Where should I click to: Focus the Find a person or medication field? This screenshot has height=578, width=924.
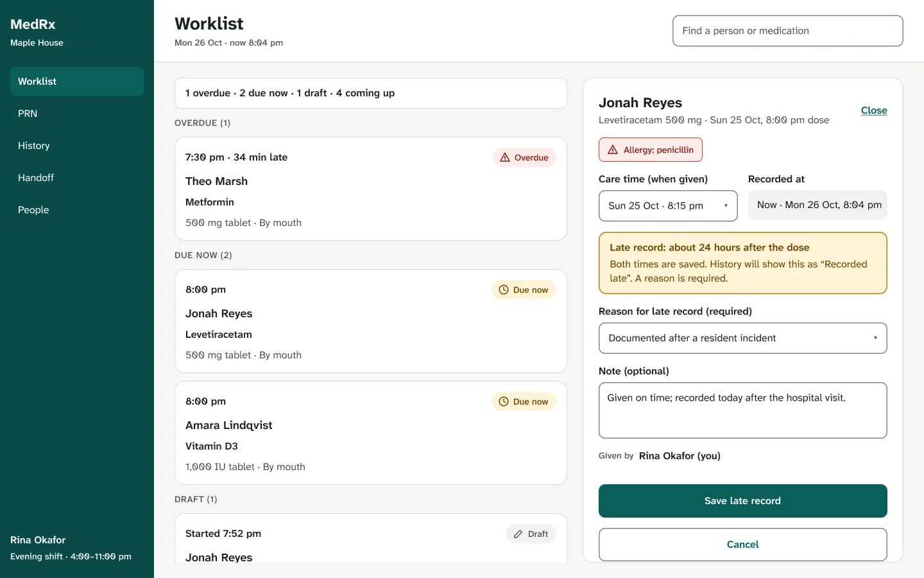coord(787,31)
